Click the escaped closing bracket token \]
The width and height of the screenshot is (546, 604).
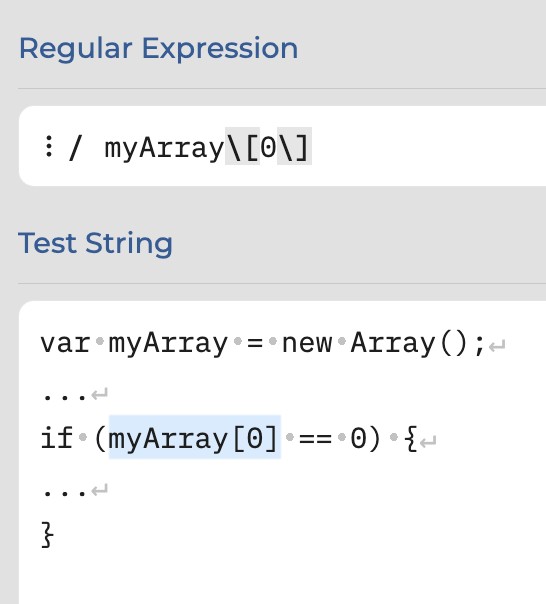click(x=294, y=147)
